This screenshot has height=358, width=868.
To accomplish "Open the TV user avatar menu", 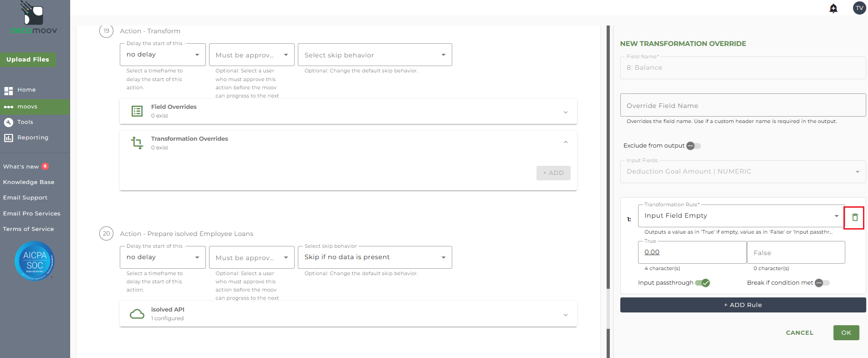I will click(x=859, y=8).
